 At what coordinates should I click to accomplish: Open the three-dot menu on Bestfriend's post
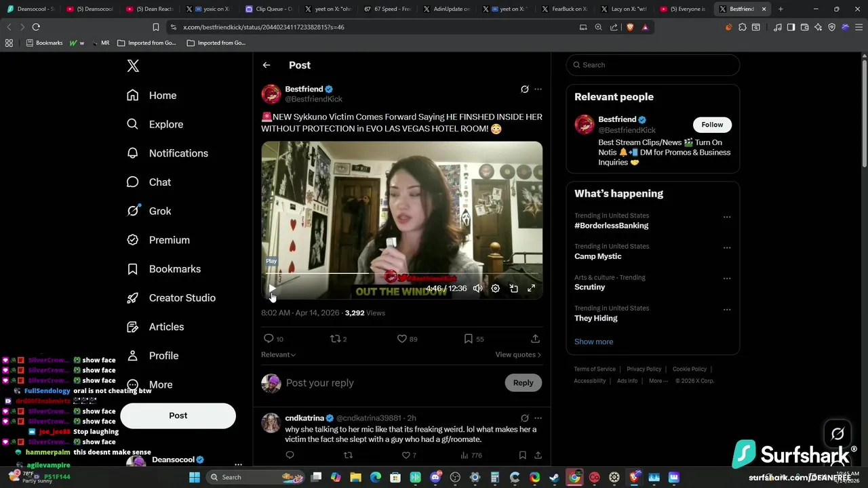pyautogui.click(x=538, y=89)
